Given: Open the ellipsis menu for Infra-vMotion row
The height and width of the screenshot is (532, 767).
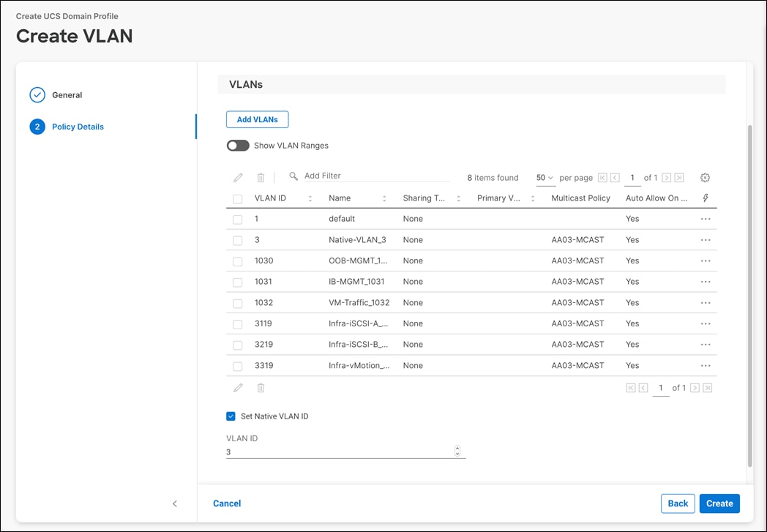Looking at the screenshot, I should point(706,365).
